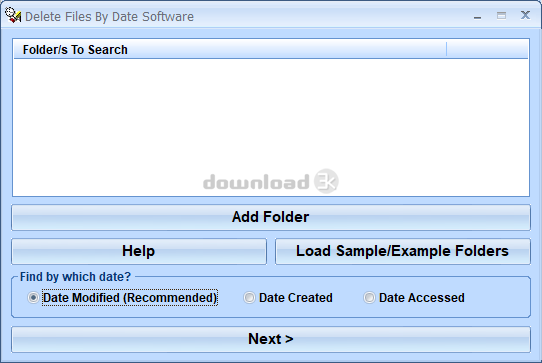542x363 pixels.
Task: Minimize the Delete Files By Date window
Action: click(477, 17)
